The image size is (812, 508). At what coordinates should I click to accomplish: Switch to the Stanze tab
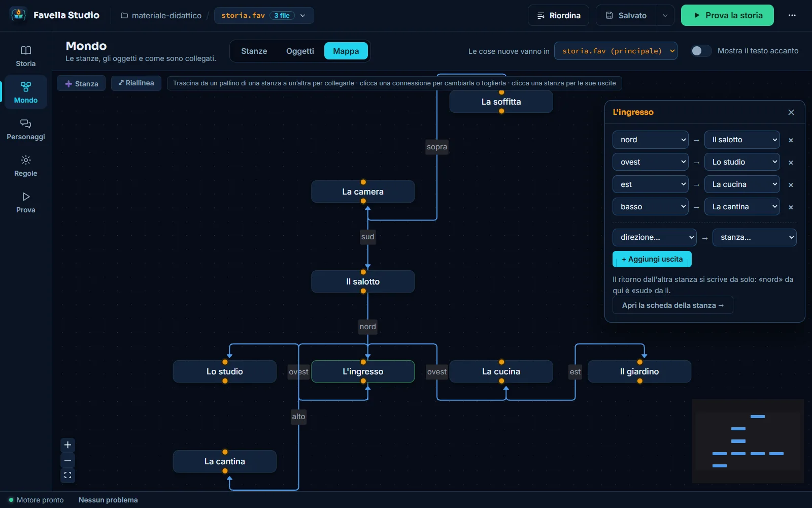click(x=254, y=51)
